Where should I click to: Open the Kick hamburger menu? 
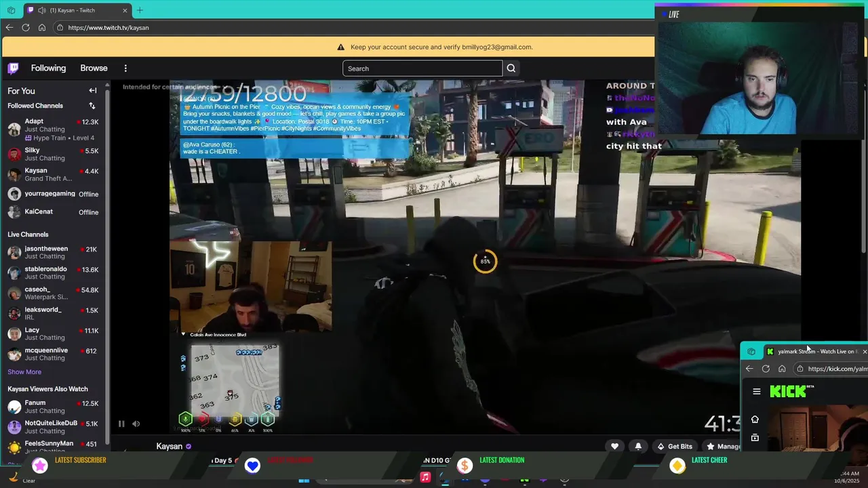click(x=757, y=391)
